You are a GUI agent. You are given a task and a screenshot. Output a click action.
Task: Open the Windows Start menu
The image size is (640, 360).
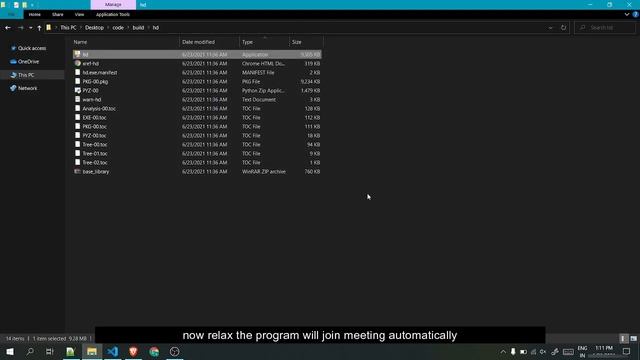10,351
